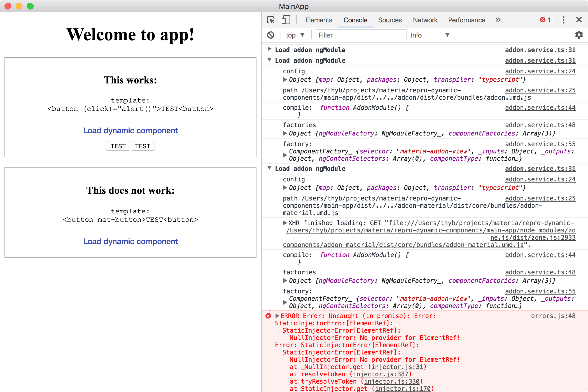This screenshot has width=588, height=392.
Task: Click the device toolbar toggle icon
Action: (x=285, y=20)
